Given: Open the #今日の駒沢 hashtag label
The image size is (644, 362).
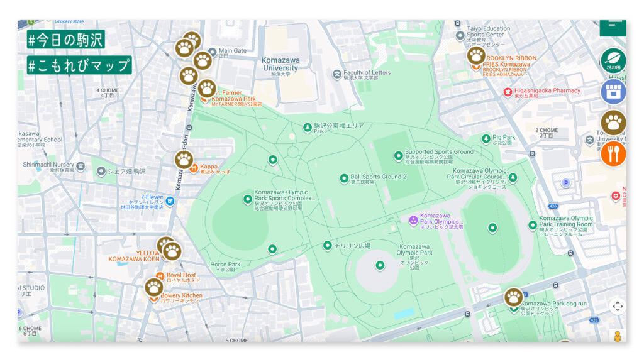Looking at the screenshot, I should pyautogui.click(x=65, y=40).
